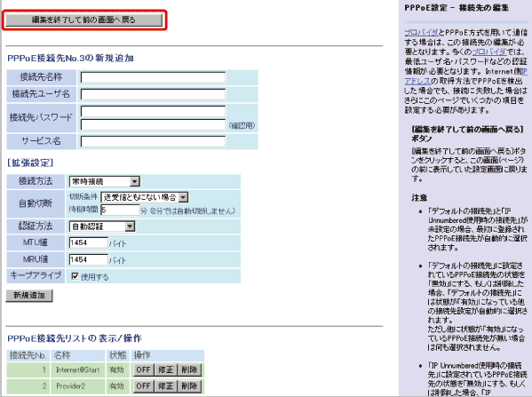Click the 編集を終了して前の画面へ戻る button
Image resolution: width=532 pixels, height=397 pixels.
pos(83,20)
